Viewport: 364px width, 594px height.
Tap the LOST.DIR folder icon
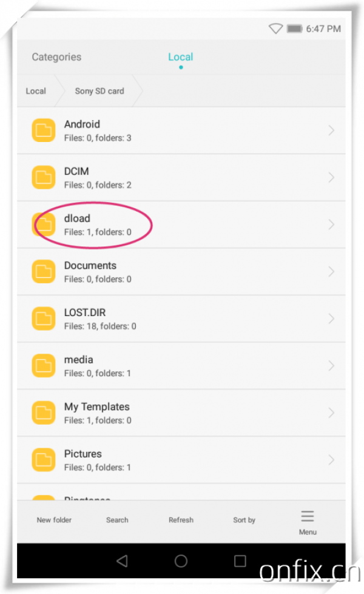click(x=44, y=319)
